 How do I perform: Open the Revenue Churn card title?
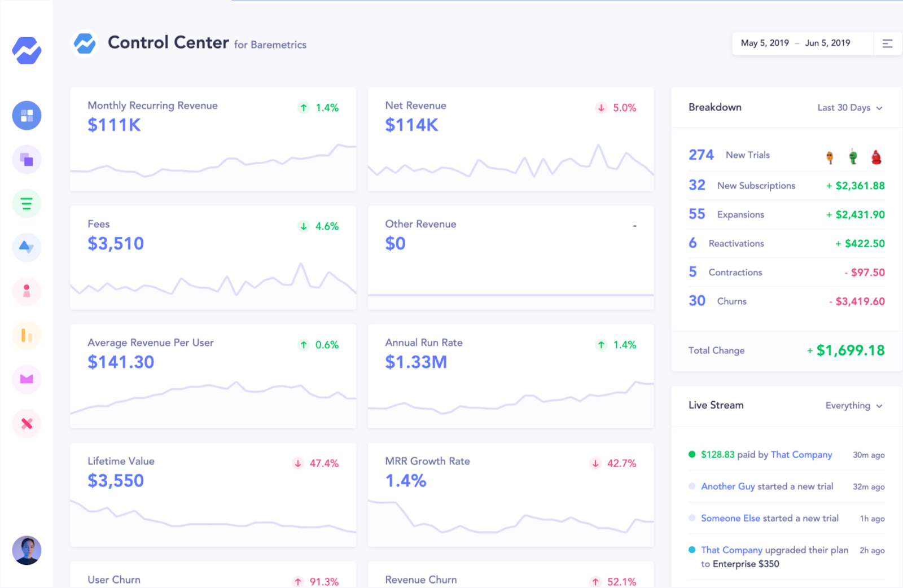click(x=421, y=580)
